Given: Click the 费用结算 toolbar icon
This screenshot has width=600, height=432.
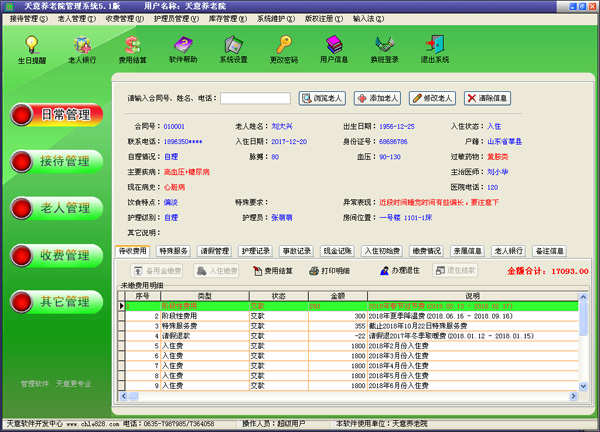Looking at the screenshot, I should [x=133, y=47].
